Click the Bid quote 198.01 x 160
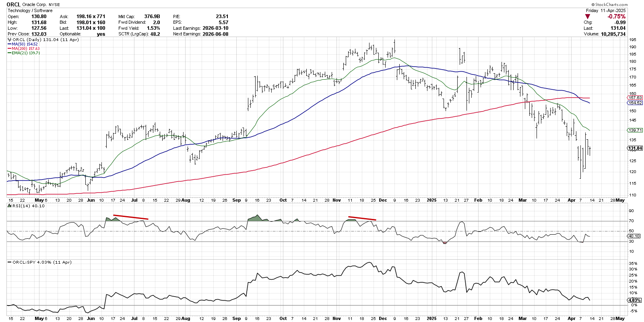Viewport: 644px width, 322px height. point(91,23)
